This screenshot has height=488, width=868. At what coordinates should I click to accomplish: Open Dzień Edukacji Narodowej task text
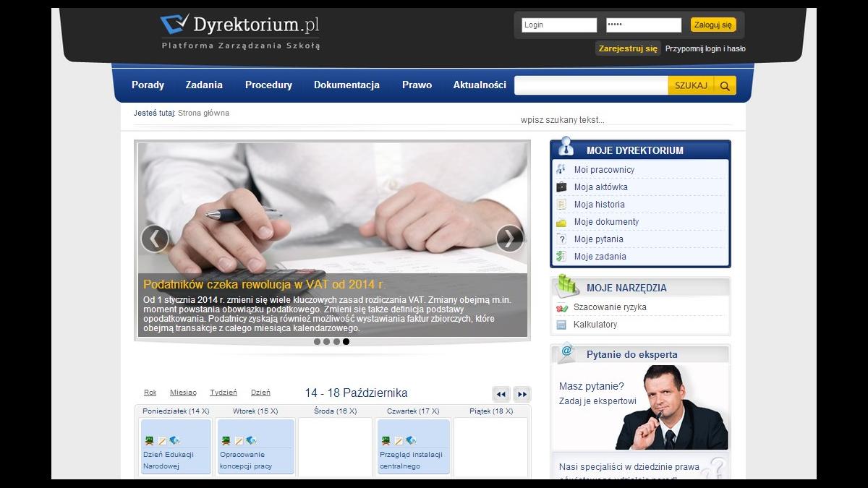tap(169, 461)
